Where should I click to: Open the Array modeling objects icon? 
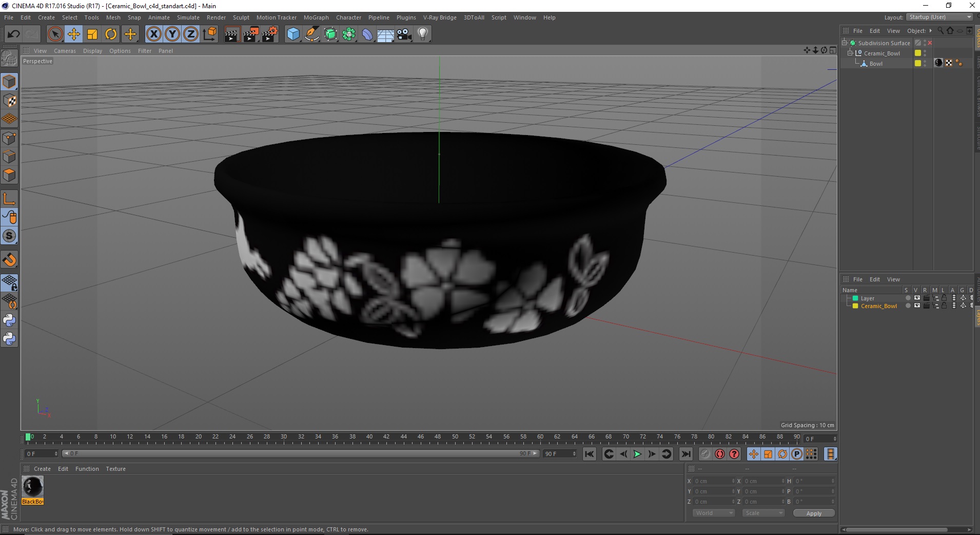(349, 34)
